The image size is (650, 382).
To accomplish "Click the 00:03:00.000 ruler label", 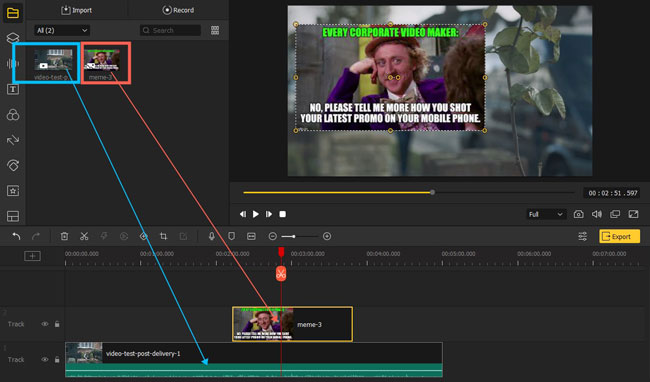I will [308, 254].
